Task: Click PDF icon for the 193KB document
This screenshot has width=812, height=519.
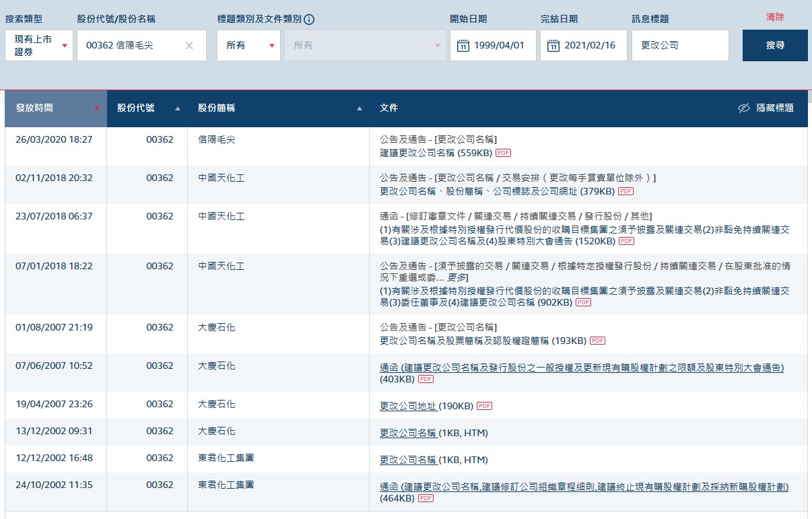Action: point(597,341)
